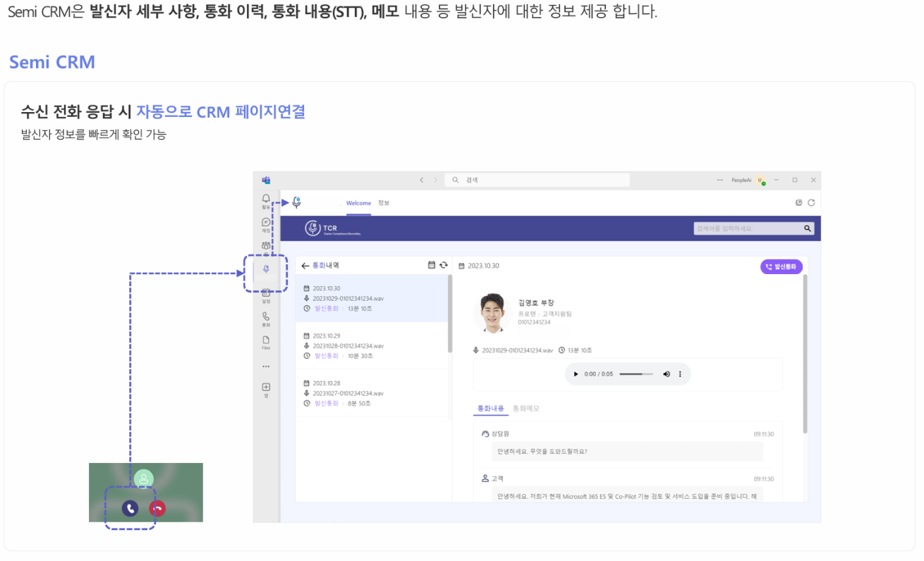
Task: Open audio player three-dot options menu
Action: (680, 374)
